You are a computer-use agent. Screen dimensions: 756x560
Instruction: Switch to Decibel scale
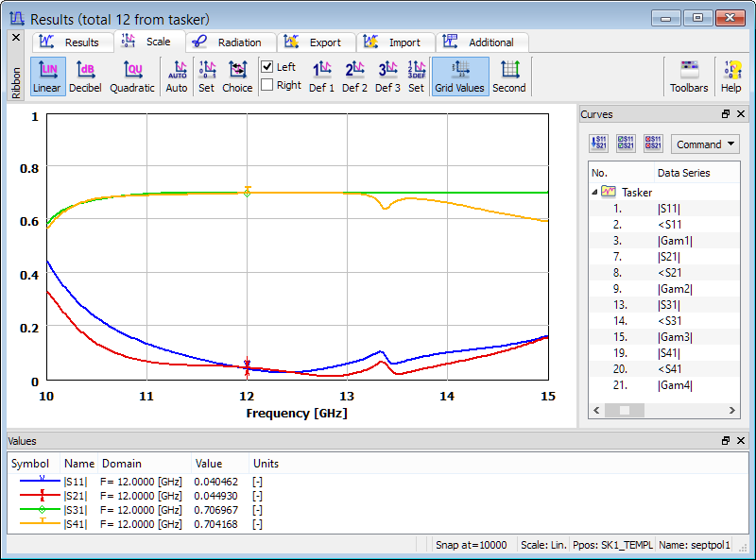pos(85,76)
